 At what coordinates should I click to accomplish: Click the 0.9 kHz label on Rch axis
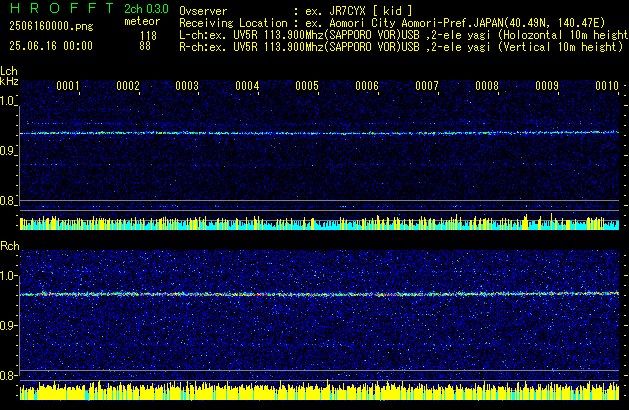[x=7, y=325]
